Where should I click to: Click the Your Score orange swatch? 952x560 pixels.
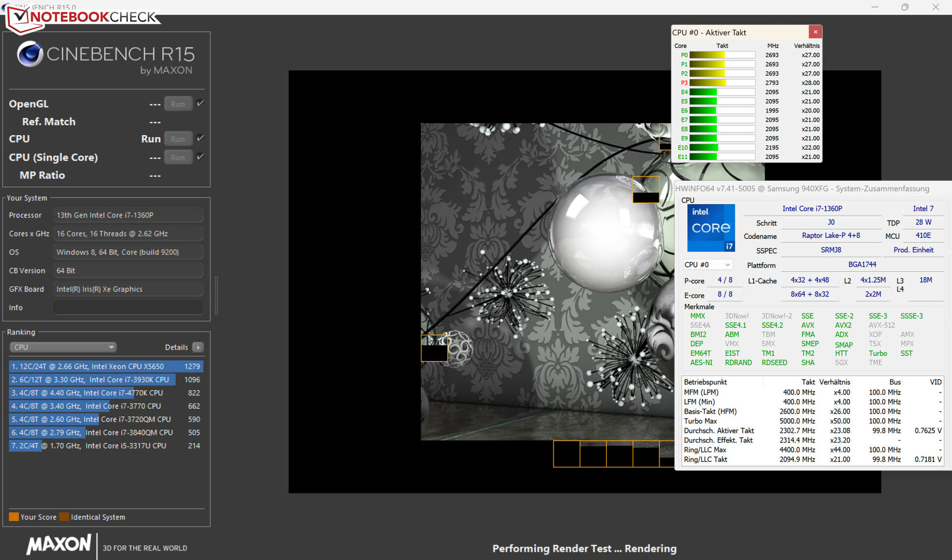[x=13, y=517]
